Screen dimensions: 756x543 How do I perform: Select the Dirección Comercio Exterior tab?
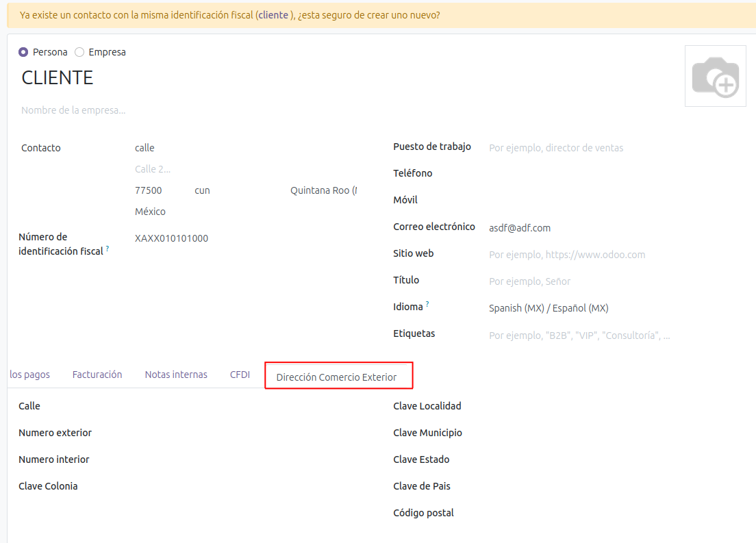[x=336, y=377]
